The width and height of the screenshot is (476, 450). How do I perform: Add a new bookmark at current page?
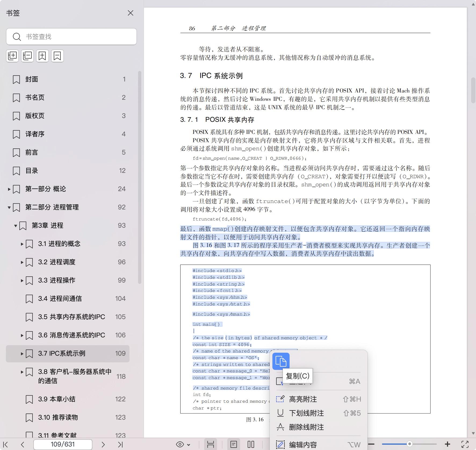click(x=42, y=56)
